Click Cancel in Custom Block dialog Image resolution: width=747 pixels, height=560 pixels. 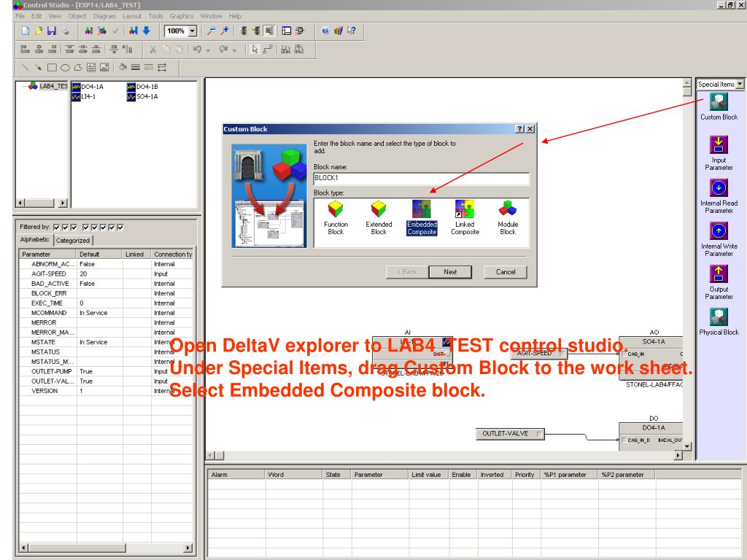506,272
